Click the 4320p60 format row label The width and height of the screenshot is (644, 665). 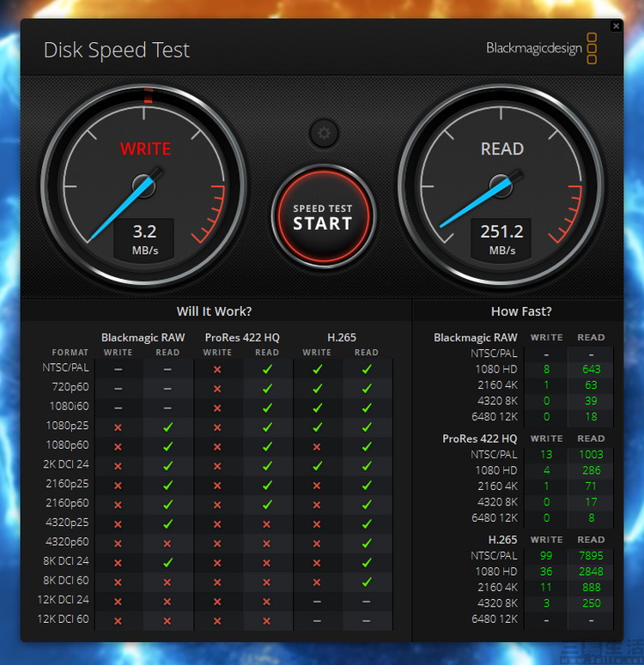pos(68,541)
